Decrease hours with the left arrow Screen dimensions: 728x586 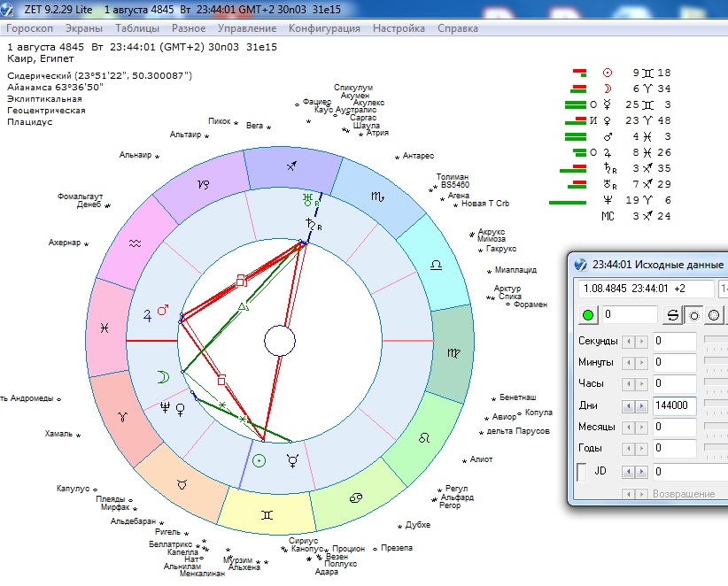pos(628,384)
